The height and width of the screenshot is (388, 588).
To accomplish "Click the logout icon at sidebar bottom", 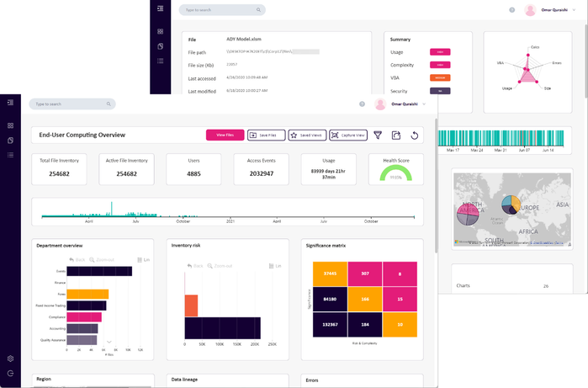I will 10,373.
